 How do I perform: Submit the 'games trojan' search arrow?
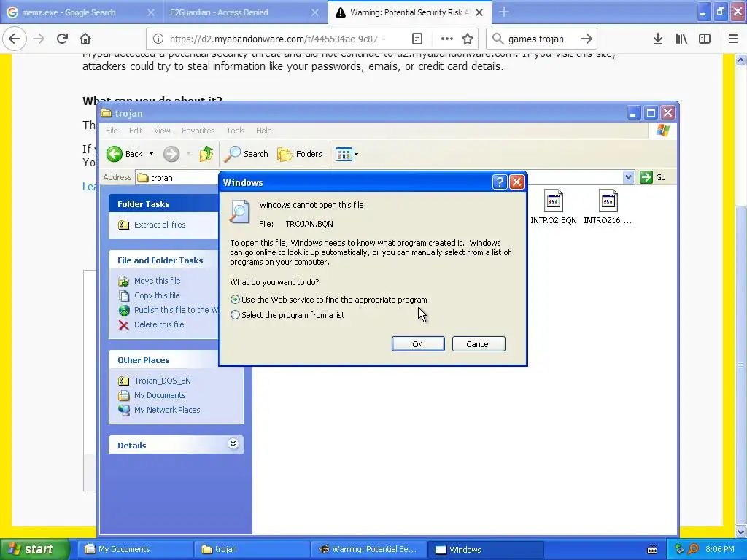(x=587, y=39)
